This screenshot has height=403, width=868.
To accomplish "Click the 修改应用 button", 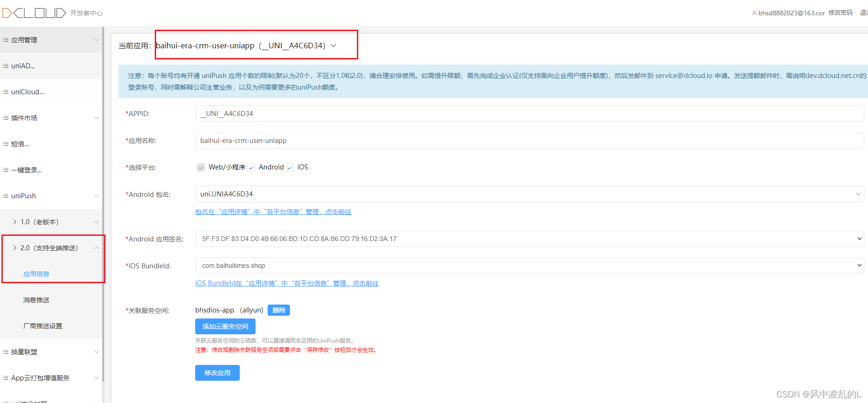I will pos(217,373).
